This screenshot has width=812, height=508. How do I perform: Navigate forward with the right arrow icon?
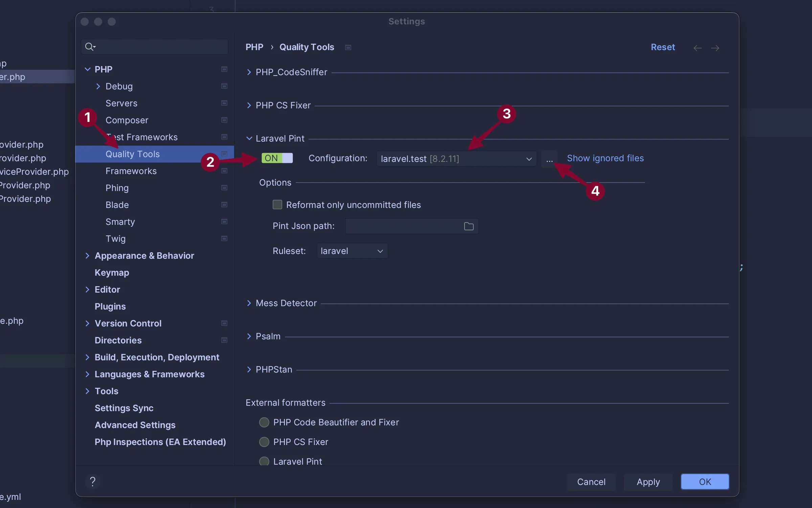pyautogui.click(x=715, y=48)
